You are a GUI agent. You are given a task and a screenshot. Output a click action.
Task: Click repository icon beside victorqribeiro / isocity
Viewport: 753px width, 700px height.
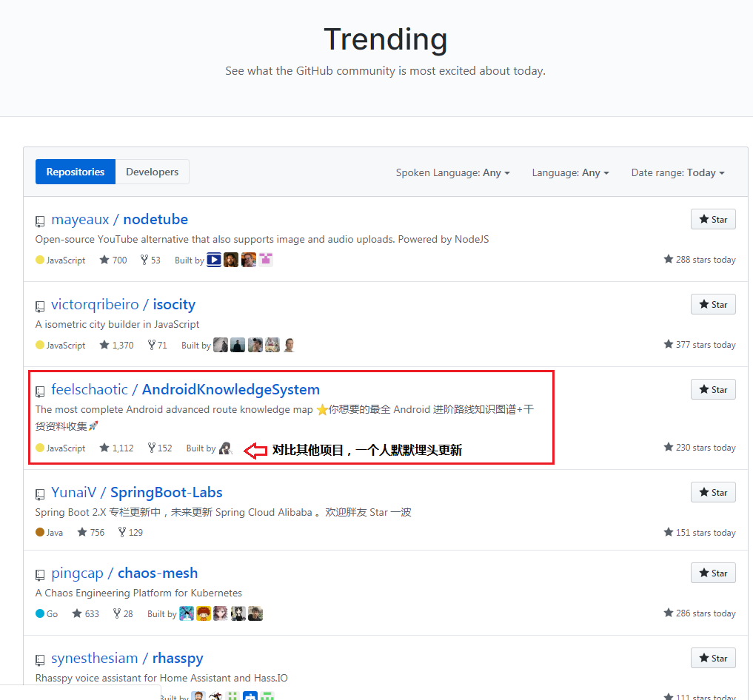tap(40, 306)
